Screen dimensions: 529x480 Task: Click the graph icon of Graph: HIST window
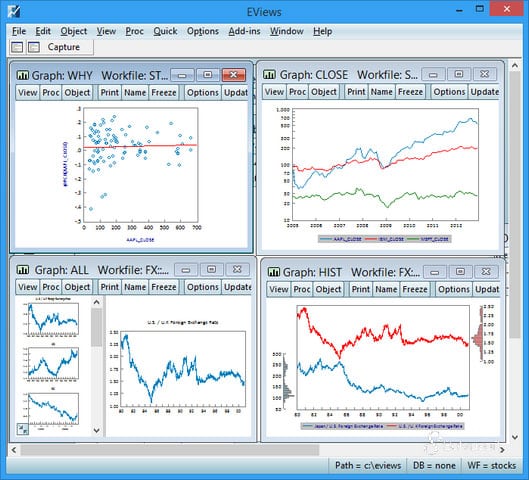274,272
